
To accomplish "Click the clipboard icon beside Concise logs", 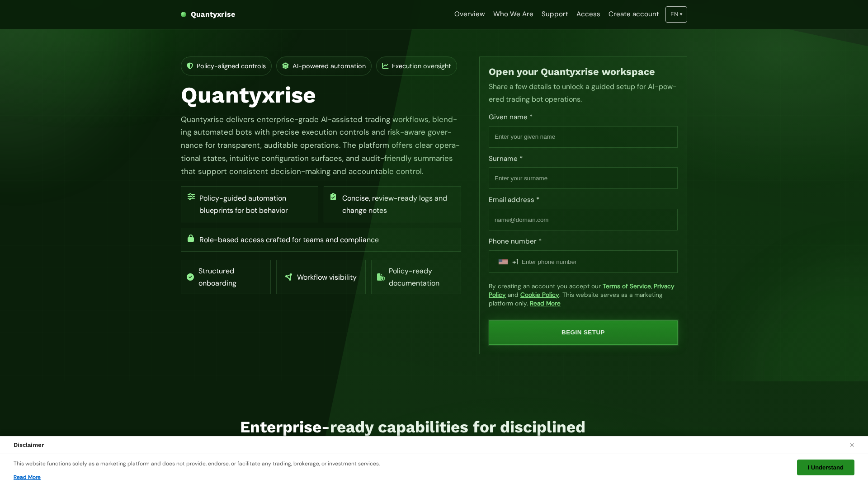I will pyautogui.click(x=333, y=197).
